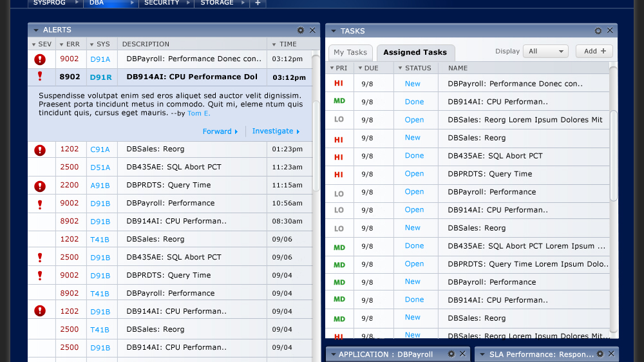644x362 pixels.
Task: Click the exclamation icon on DBPRDTS 09/04 alert
Action: [x=40, y=276]
